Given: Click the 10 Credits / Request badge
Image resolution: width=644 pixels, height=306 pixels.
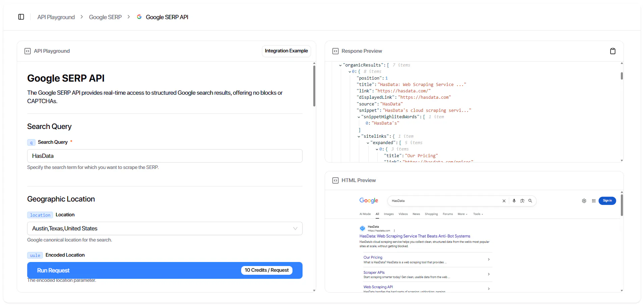Looking at the screenshot, I should click(267, 270).
